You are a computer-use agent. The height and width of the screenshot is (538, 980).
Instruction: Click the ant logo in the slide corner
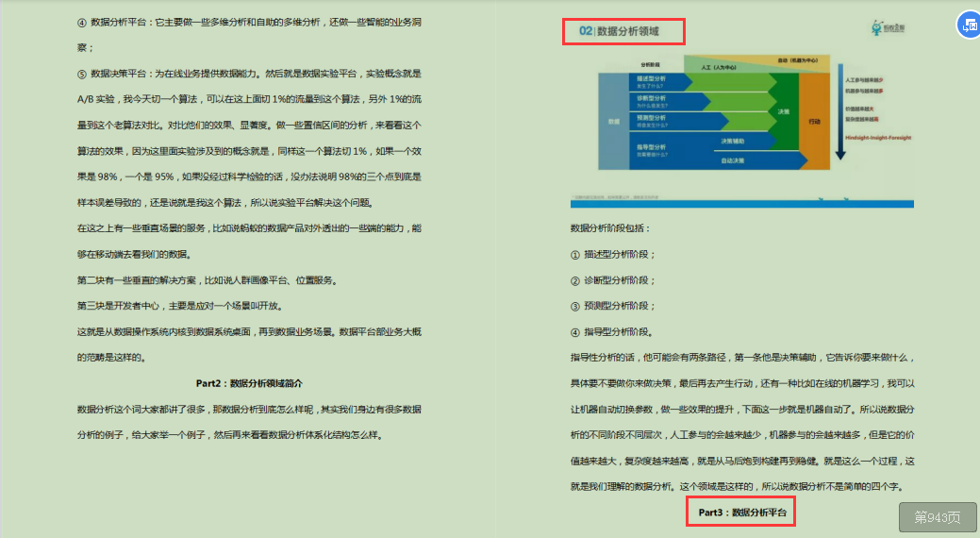tap(889, 27)
